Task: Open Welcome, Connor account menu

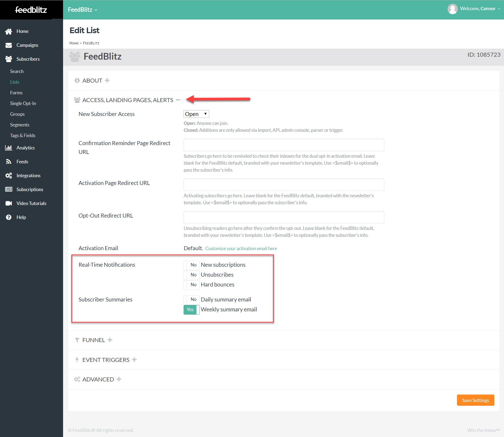Action: pos(480,9)
